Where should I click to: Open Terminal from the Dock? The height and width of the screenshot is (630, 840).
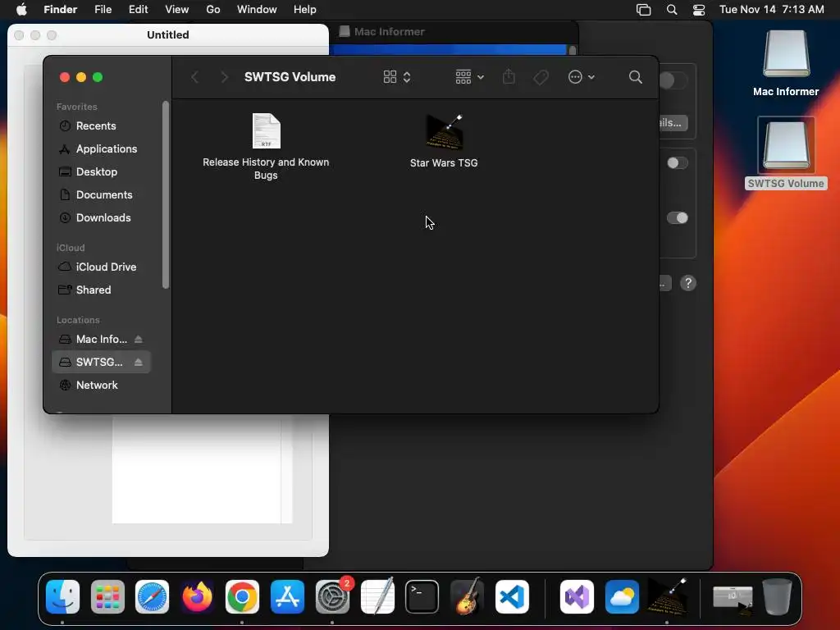coord(422,597)
